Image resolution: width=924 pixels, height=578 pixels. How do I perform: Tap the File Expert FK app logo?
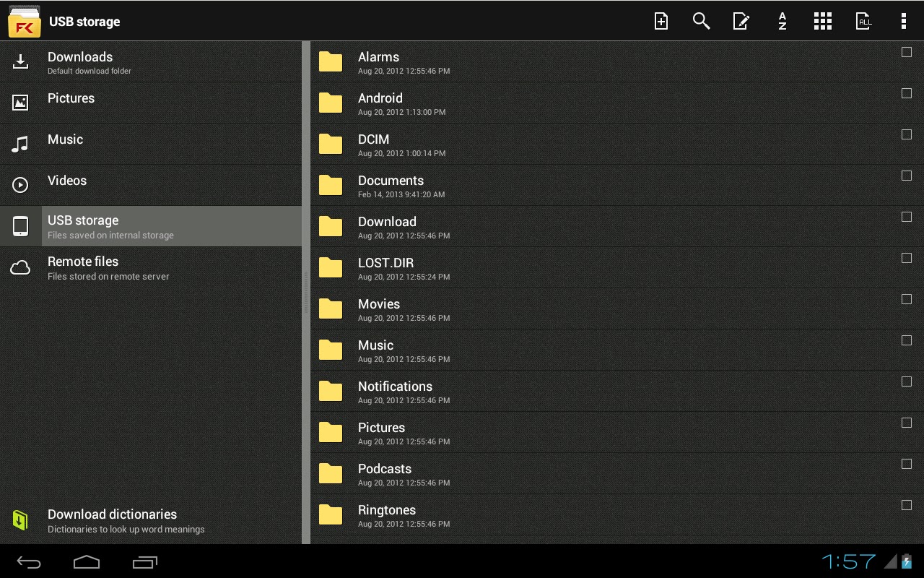pyautogui.click(x=24, y=21)
